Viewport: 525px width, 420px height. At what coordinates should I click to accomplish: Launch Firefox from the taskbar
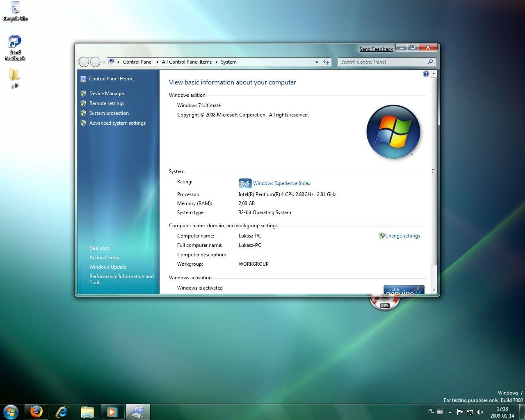point(36,411)
